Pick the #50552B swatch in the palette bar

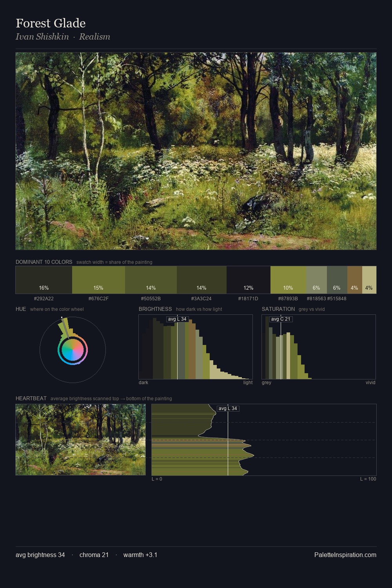[151, 280]
